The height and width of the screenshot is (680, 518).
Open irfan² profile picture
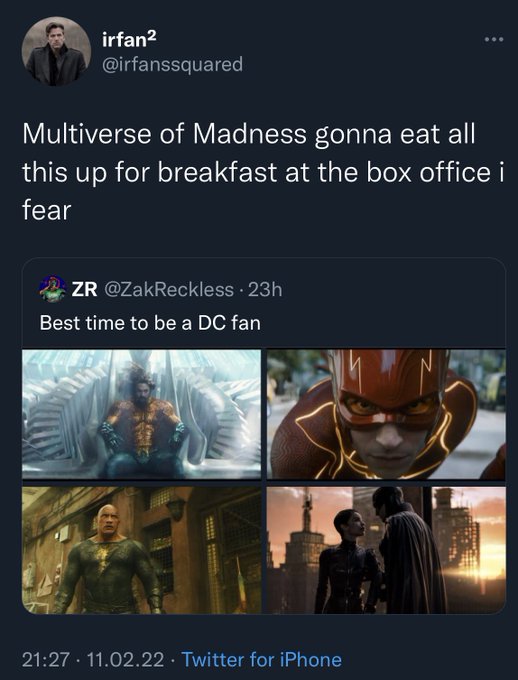pos(56,51)
